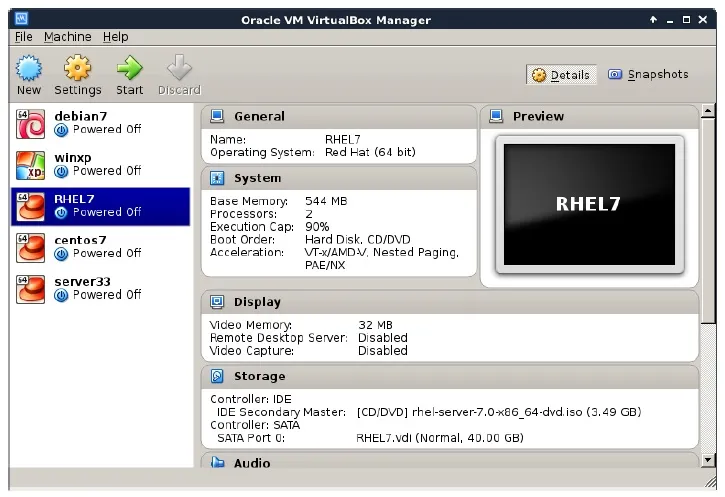
Task: Click the window resize grip corner
Action: coord(710,482)
